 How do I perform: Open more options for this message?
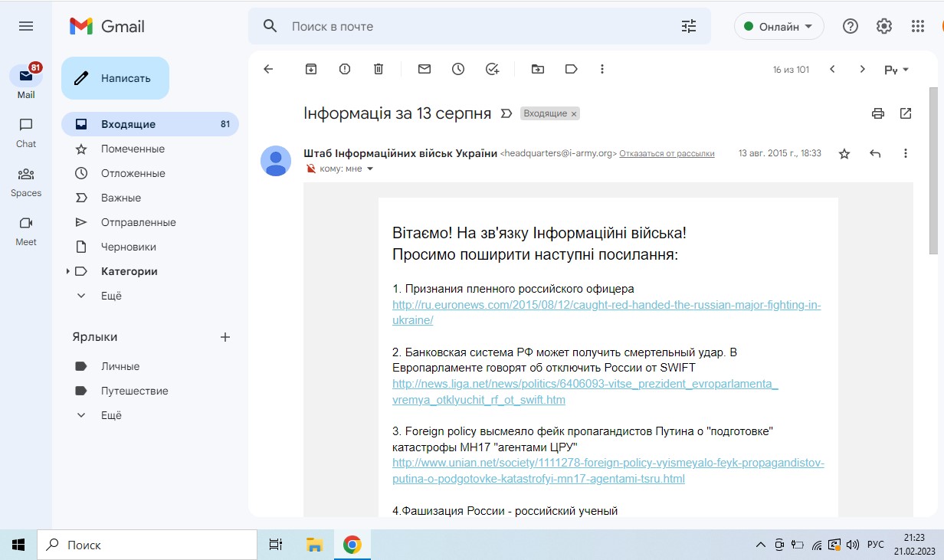[x=906, y=153]
